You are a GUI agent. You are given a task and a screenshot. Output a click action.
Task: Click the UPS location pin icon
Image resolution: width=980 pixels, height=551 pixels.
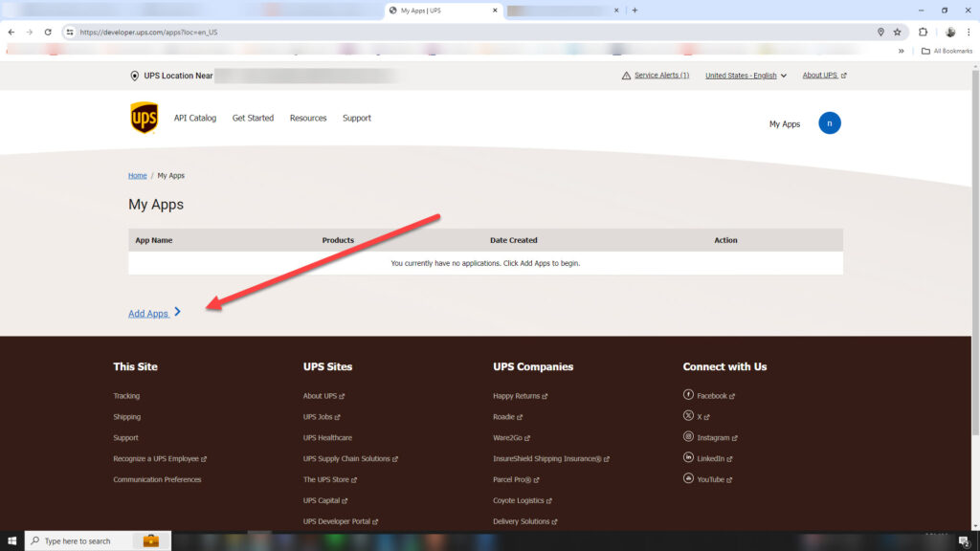(x=134, y=76)
